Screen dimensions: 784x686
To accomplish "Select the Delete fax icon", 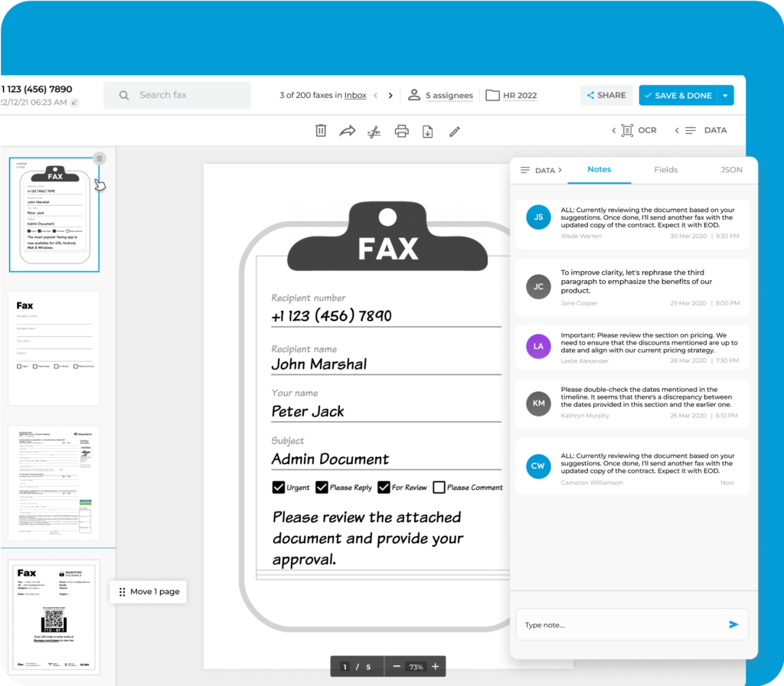I will [322, 131].
